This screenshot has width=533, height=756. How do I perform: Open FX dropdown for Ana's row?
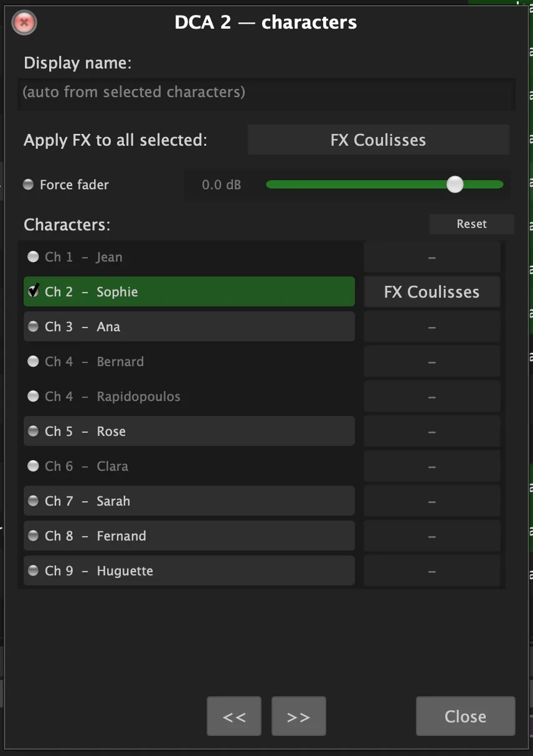(x=432, y=327)
